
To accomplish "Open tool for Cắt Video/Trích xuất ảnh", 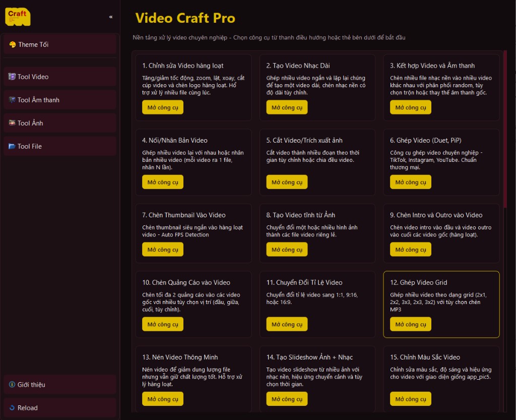I will 287,182.
